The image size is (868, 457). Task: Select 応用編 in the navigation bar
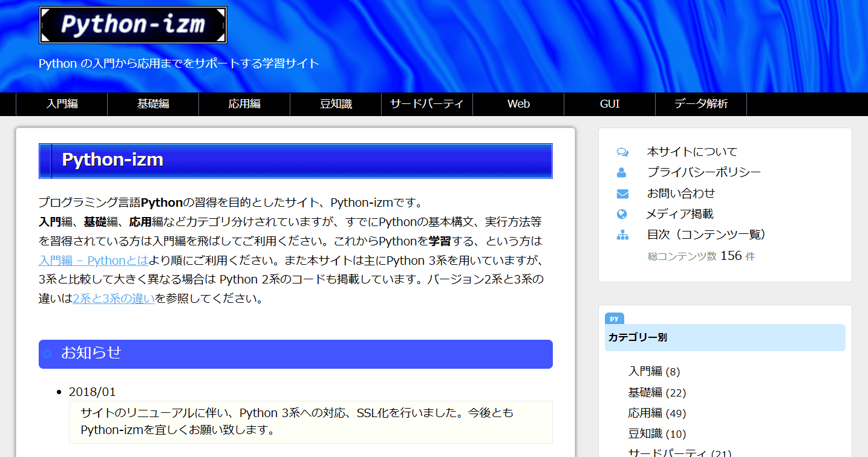pos(244,104)
